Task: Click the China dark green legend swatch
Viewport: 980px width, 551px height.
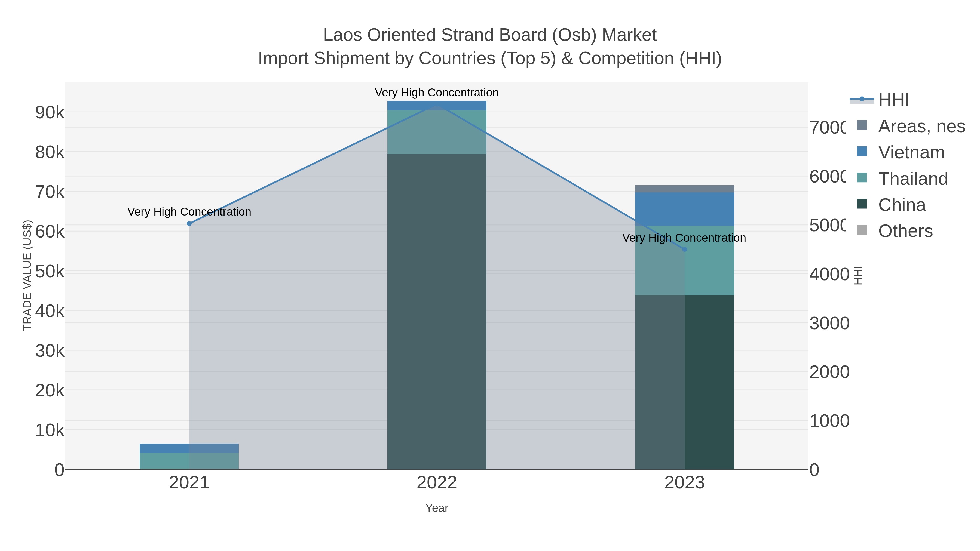Action: point(862,204)
